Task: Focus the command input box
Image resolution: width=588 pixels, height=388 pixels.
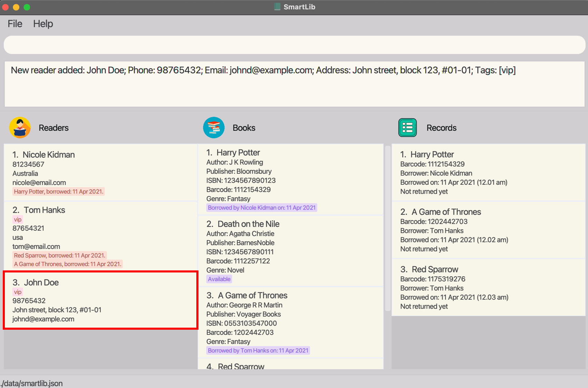Action: (x=294, y=45)
